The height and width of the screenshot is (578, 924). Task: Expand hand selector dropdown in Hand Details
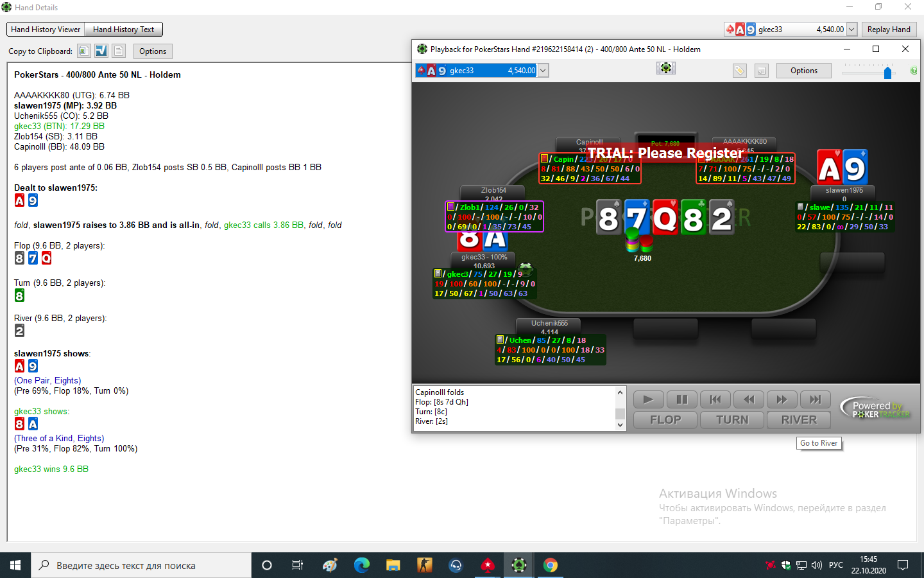[852, 30]
